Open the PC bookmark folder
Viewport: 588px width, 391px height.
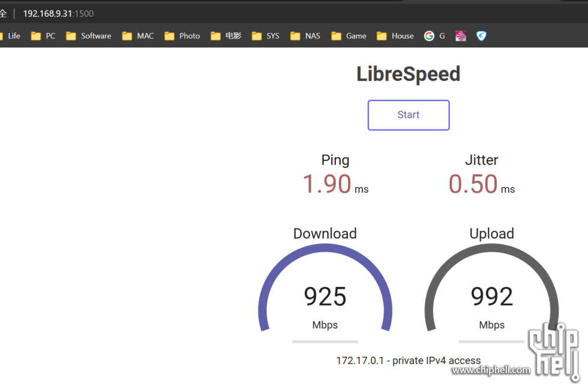[x=43, y=36]
